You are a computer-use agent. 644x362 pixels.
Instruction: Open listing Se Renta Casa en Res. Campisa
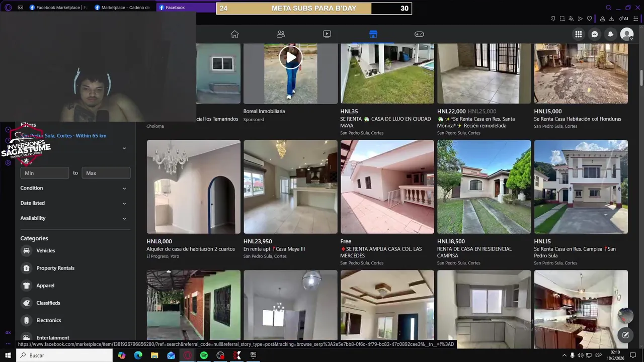pos(575,252)
